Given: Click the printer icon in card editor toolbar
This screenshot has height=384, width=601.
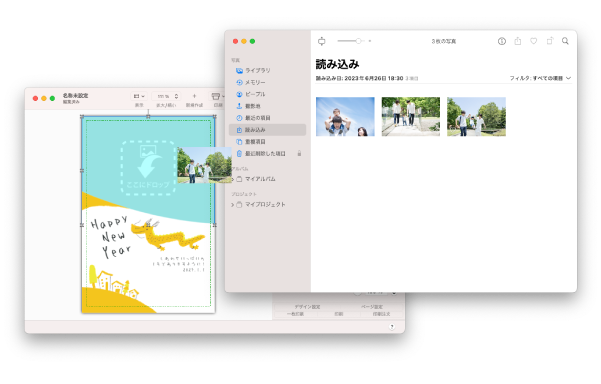Looking at the screenshot, I should click(x=216, y=96).
